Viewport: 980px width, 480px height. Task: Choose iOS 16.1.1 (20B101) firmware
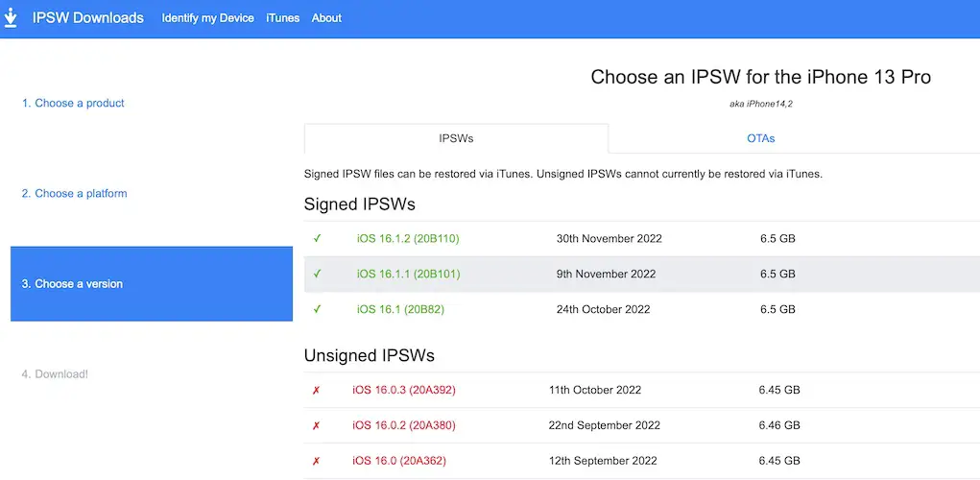[x=408, y=274]
